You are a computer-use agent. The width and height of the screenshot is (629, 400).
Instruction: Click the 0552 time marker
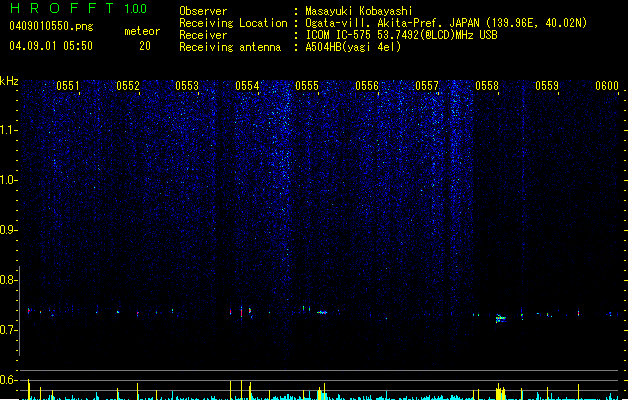[128, 86]
